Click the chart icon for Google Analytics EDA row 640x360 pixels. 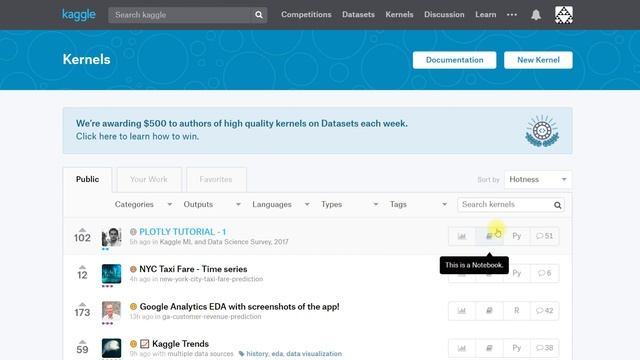coord(462,311)
